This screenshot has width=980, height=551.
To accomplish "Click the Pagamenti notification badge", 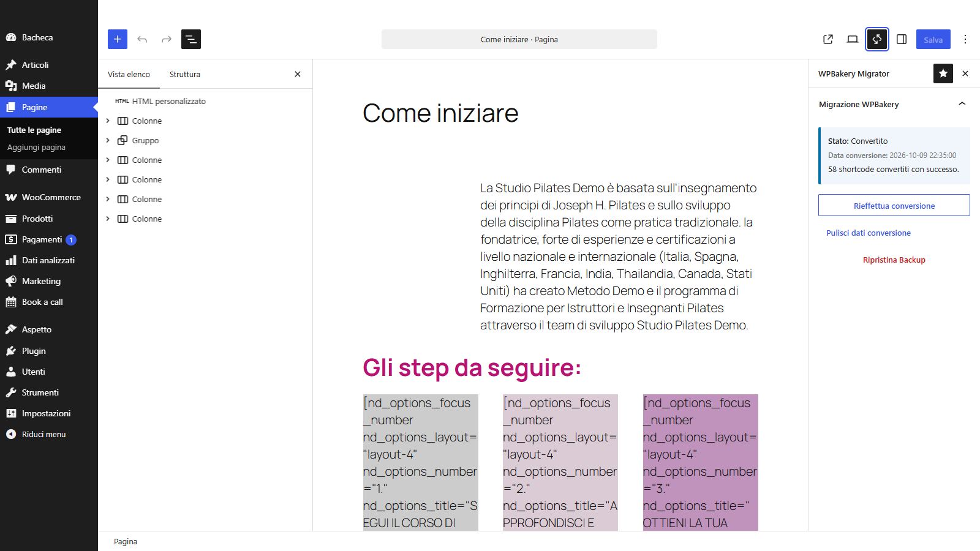I will [x=71, y=240].
